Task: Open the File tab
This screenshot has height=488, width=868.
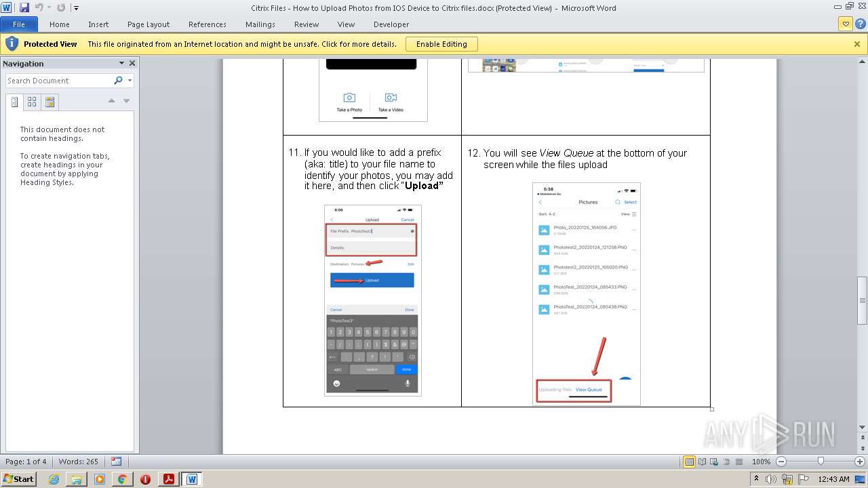Action: point(19,24)
